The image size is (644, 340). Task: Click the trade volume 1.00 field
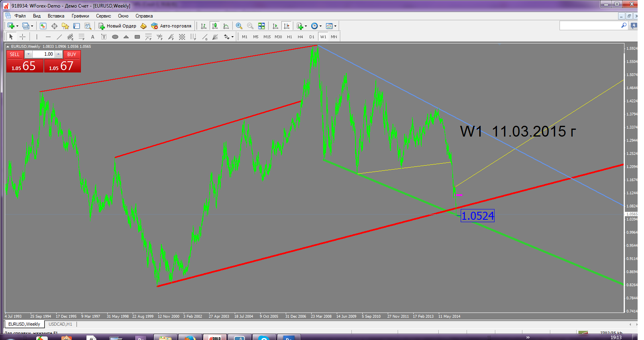(x=43, y=54)
